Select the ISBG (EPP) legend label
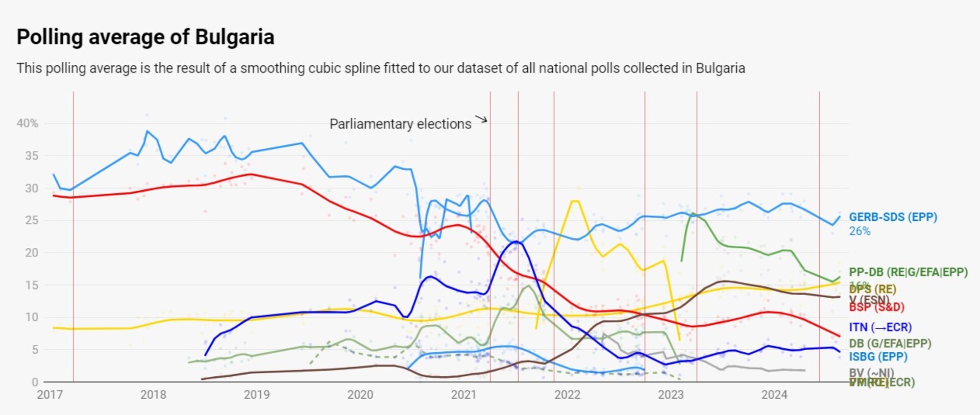 (x=878, y=357)
